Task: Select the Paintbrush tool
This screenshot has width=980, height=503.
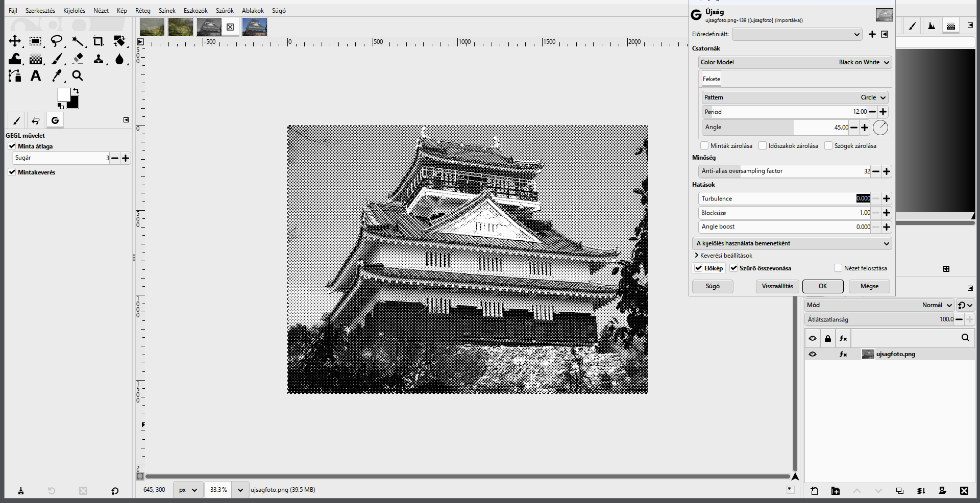Action: tap(57, 59)
